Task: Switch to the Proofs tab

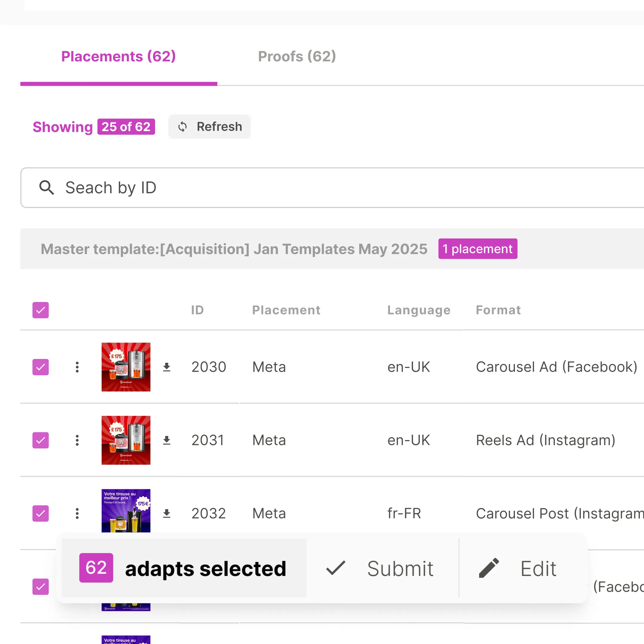Action: pos(297,56)
